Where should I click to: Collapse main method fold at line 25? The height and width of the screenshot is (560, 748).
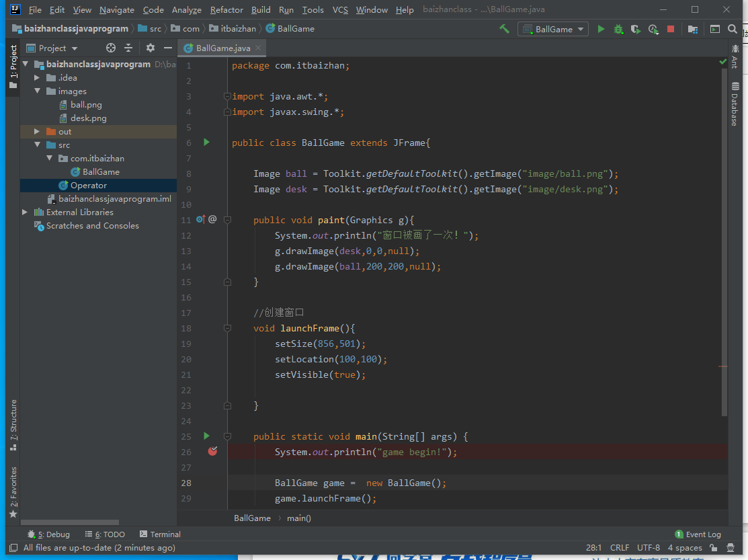pyautogui.click(x=228, y=436)
